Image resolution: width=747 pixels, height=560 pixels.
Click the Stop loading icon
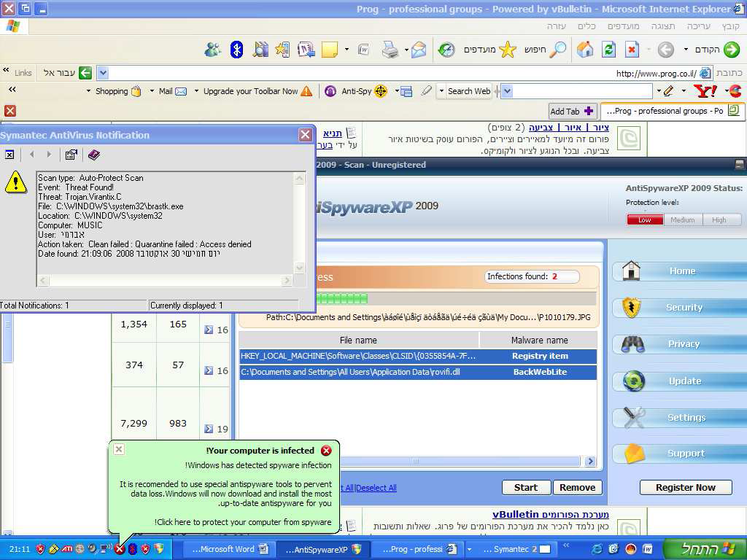[x=632, y=50]
